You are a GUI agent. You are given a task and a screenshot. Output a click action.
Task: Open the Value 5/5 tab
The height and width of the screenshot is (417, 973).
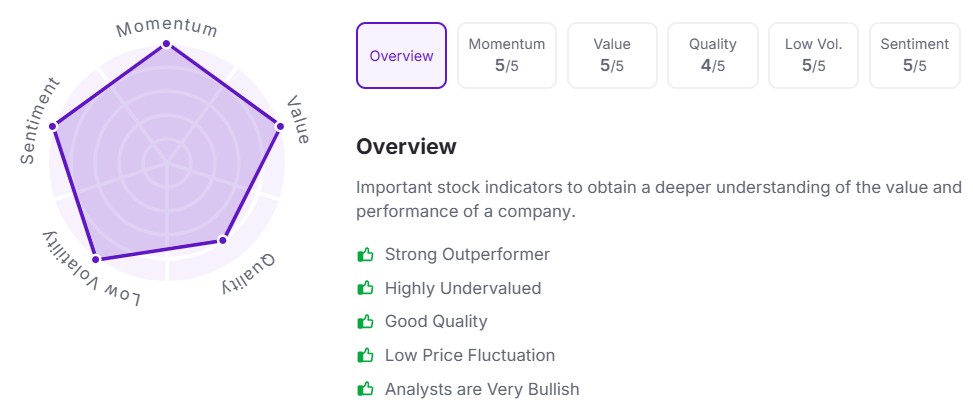[612, 56]
